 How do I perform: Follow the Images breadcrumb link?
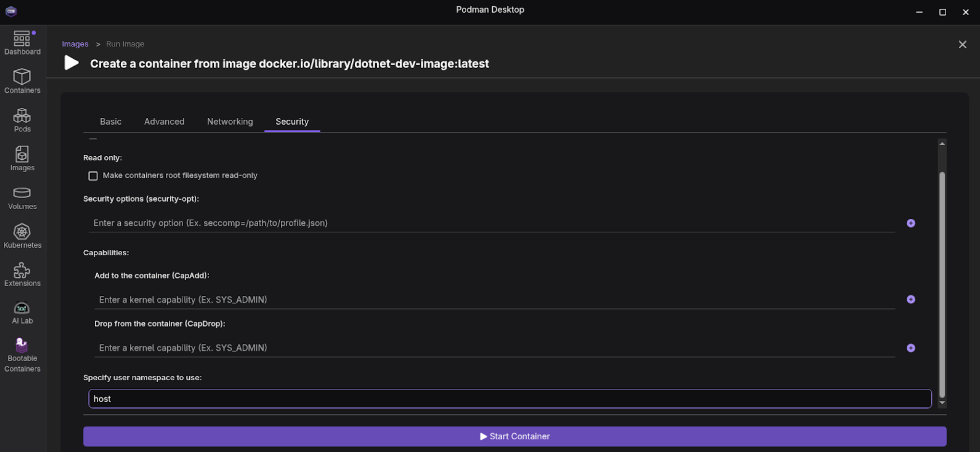[x=75, y=44]
